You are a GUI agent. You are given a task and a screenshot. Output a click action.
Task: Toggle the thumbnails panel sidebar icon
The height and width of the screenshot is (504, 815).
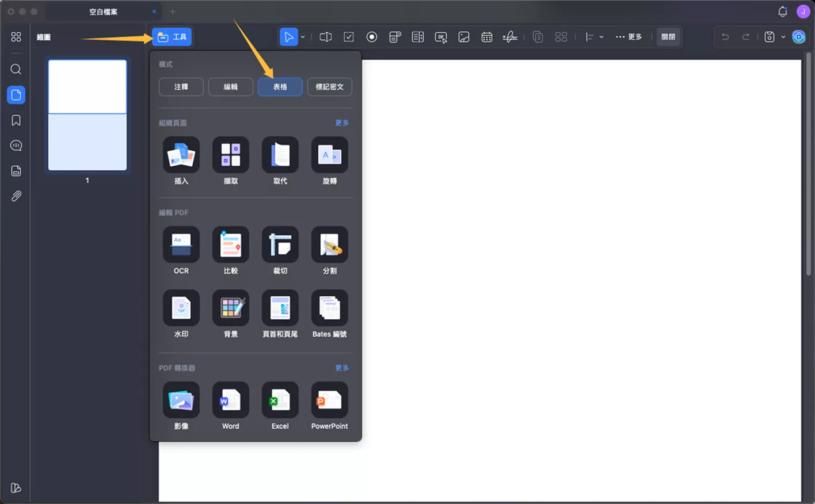coord(16,95)
